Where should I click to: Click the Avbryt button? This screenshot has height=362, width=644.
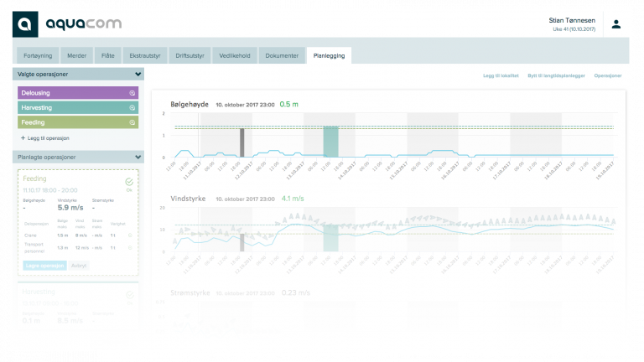[x=79, y=266]
